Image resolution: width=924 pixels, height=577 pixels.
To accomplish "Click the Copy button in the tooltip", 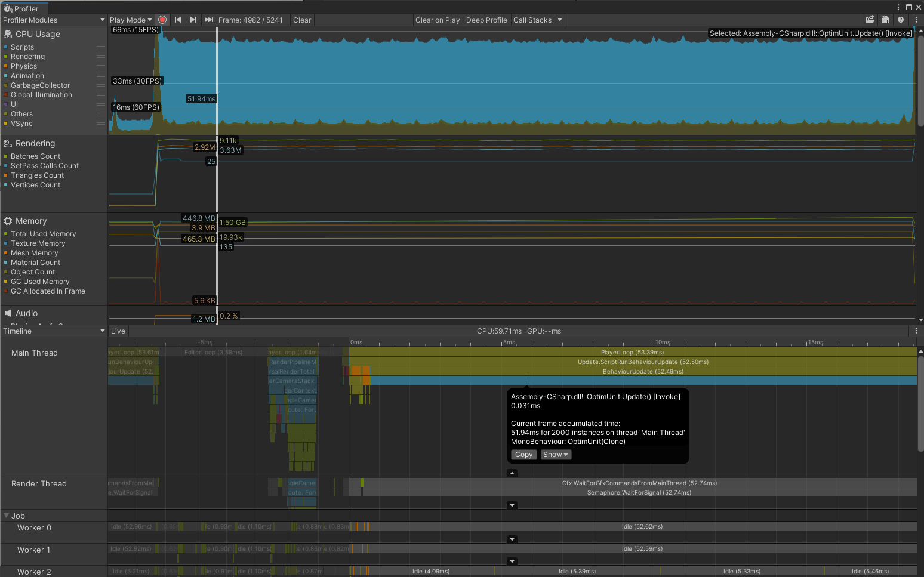I will click(523, 455).
